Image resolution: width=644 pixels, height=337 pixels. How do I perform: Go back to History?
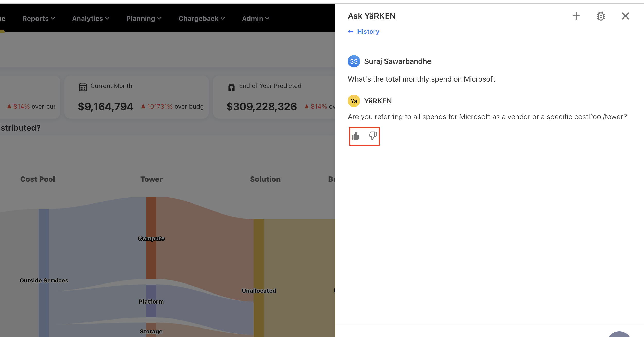pyautogui.click(x=368, y=31)
